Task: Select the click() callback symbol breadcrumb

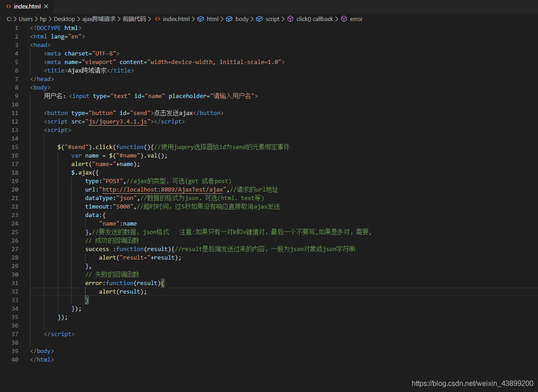Action: click(x=310, y=19)
